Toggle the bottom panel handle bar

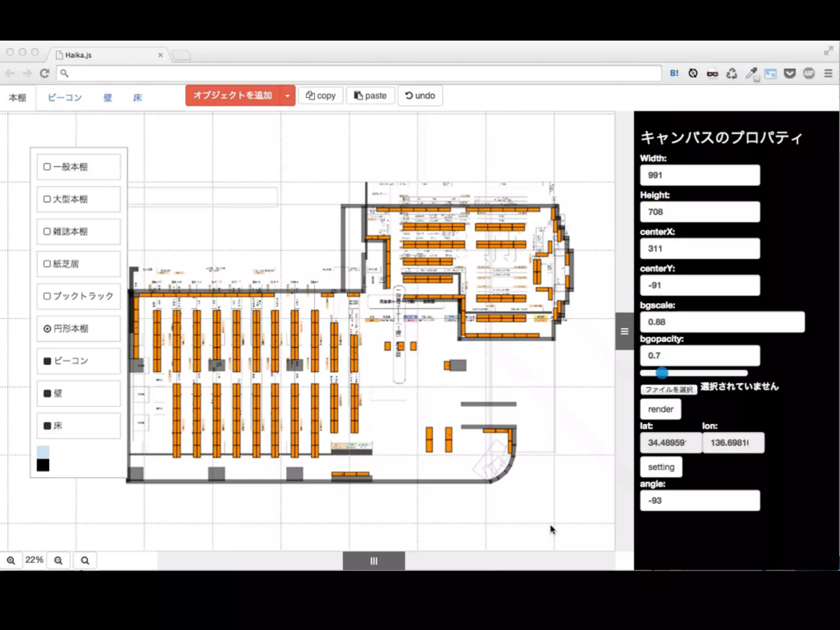(x=374, y=561)
